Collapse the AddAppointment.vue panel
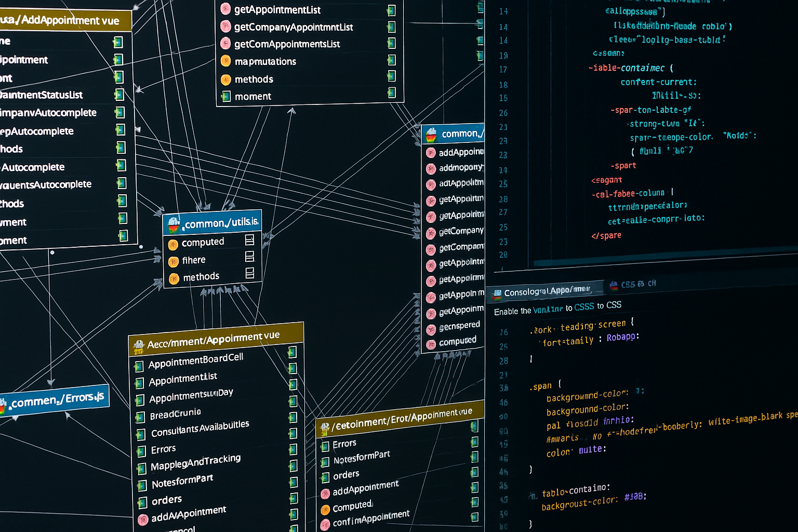The image size is (798, 532). [60, 20]
